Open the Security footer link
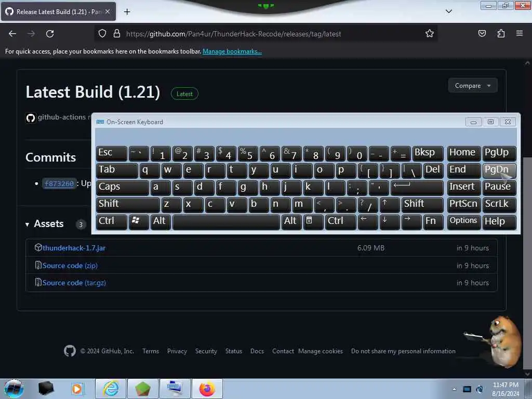The height and width of the screenshot is (399, 532). coord(206,351)
